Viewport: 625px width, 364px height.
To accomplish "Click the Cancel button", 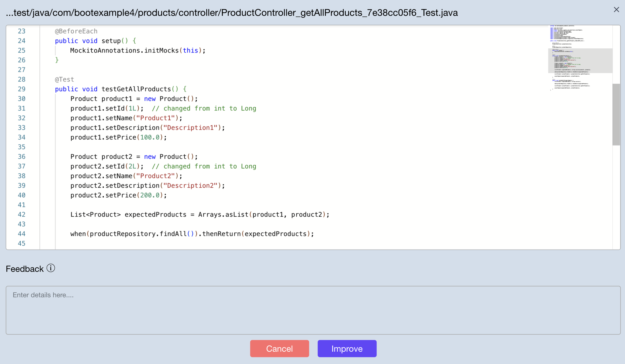I will 279,348.
